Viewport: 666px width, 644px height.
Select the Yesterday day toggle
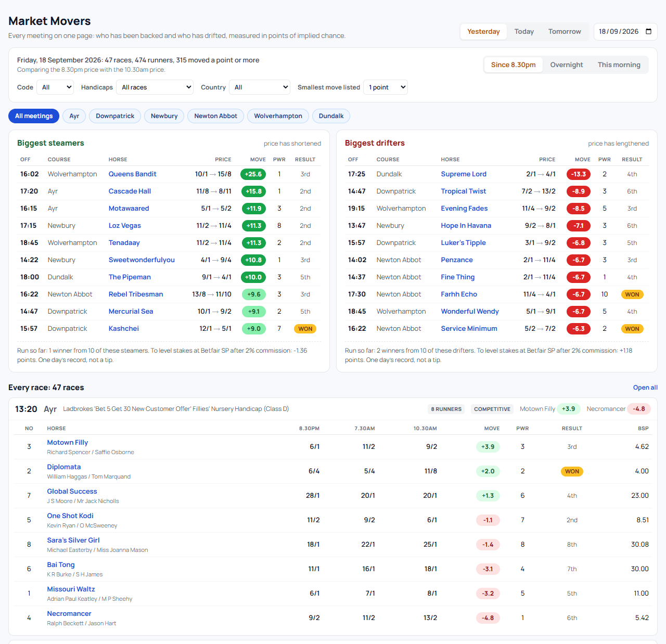point(483,32)
